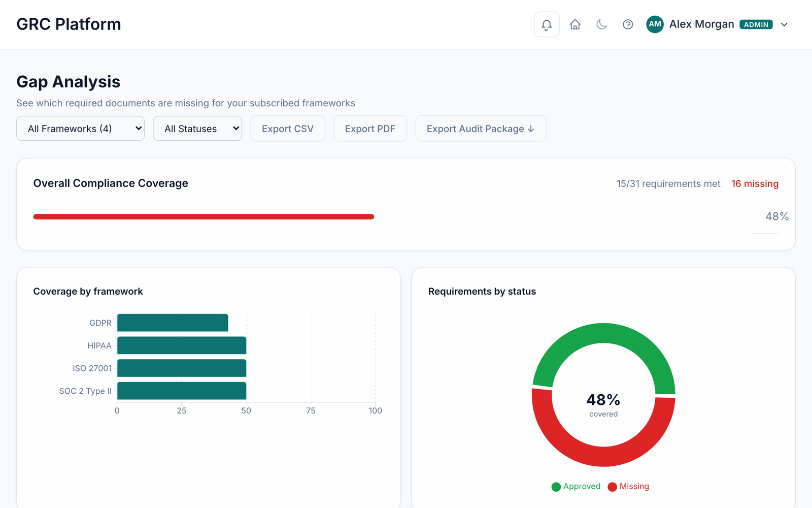Click the Alex Morgan user name
Image resolution: width=812 pixels, height=508 pixels.
[x=701, y=24]
